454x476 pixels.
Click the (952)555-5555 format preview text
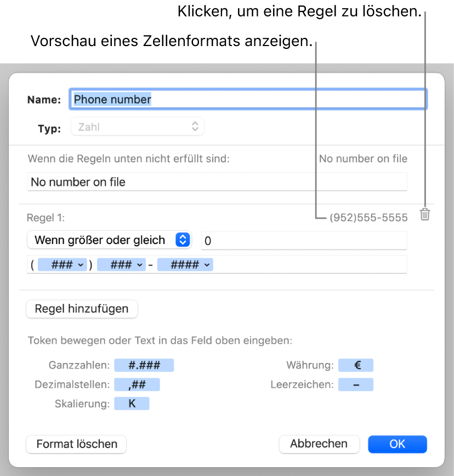click(x=368, y=218)
